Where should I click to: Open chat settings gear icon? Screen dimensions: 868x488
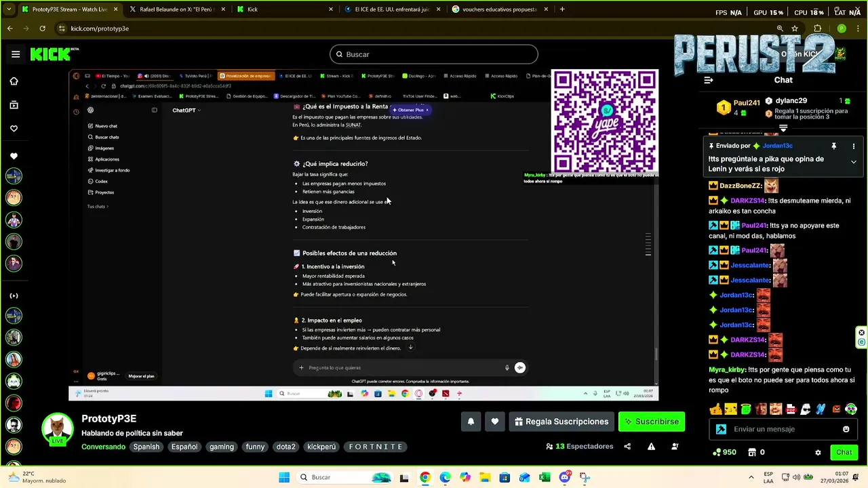[818, 452]
